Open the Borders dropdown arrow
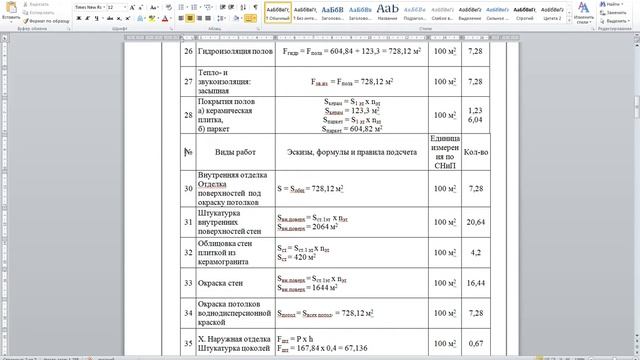Screen dimensions: 640x360 click(255, 18)
